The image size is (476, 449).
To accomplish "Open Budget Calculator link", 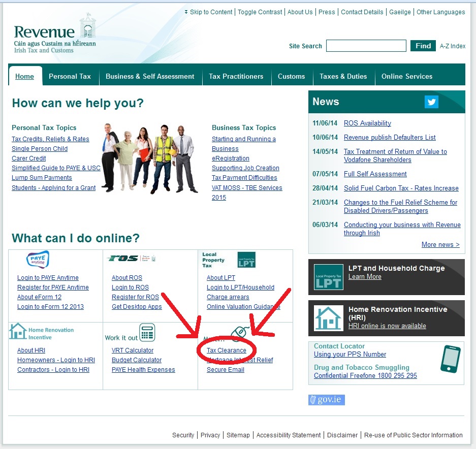I will coord(137,360).
